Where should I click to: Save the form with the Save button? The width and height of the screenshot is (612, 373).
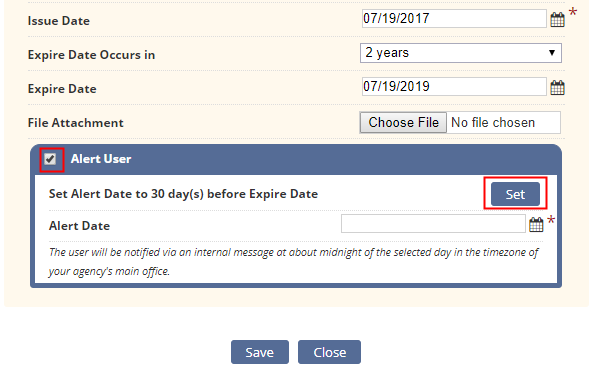[x=260, y=352]
